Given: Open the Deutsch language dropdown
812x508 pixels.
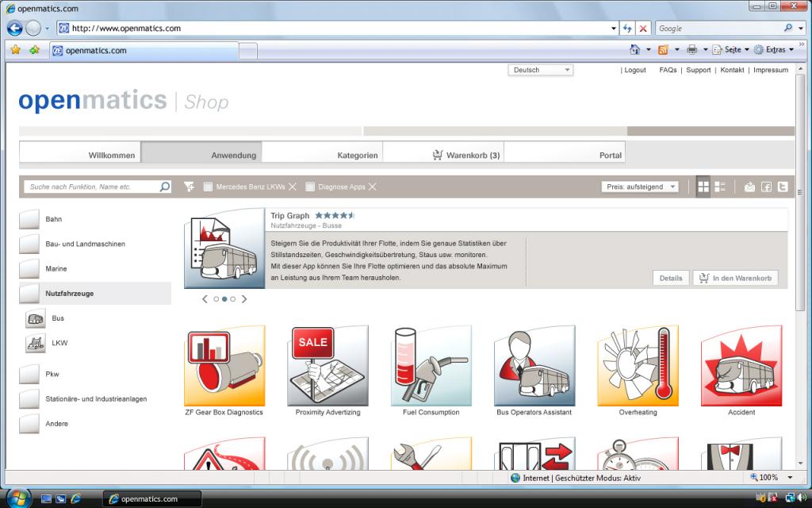Looking at the screenshot, I should (x=541, y=70).
